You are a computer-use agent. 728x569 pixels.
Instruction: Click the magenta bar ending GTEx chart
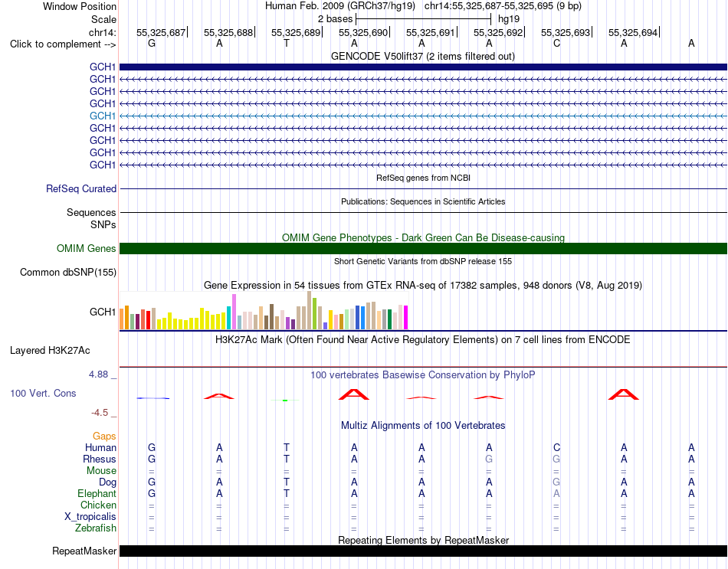406,318
